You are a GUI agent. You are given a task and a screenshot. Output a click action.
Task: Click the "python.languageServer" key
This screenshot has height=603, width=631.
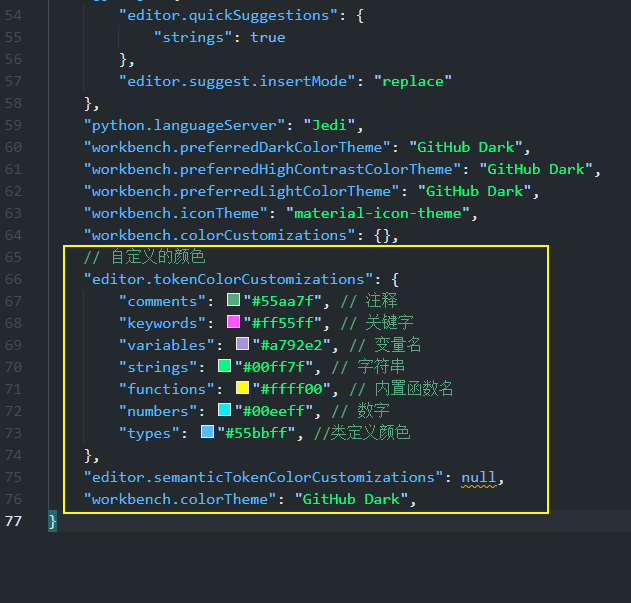pyautogui.click(x=184, y=125)
